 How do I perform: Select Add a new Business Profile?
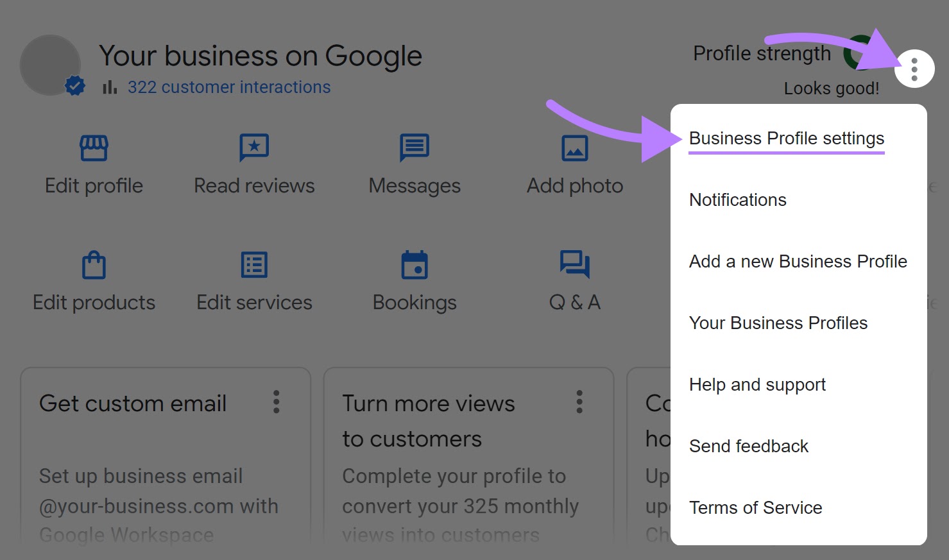(x=798, y=262)
